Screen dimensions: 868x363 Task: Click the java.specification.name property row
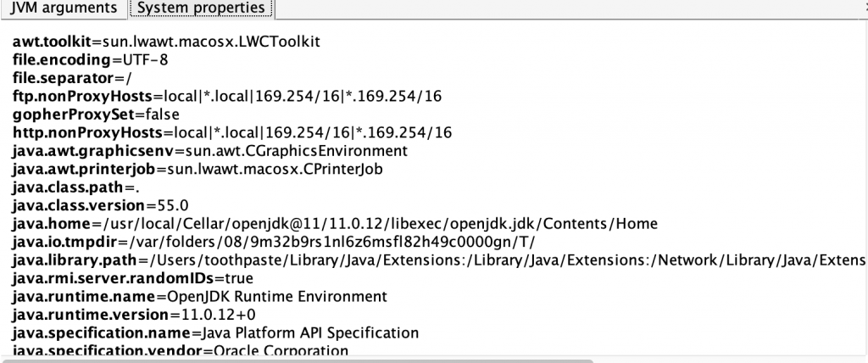click(x=215, y=333)
